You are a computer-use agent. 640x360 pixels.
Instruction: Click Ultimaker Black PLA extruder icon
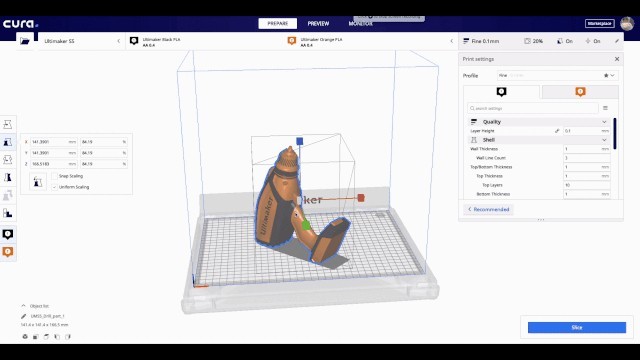(134, 41)
